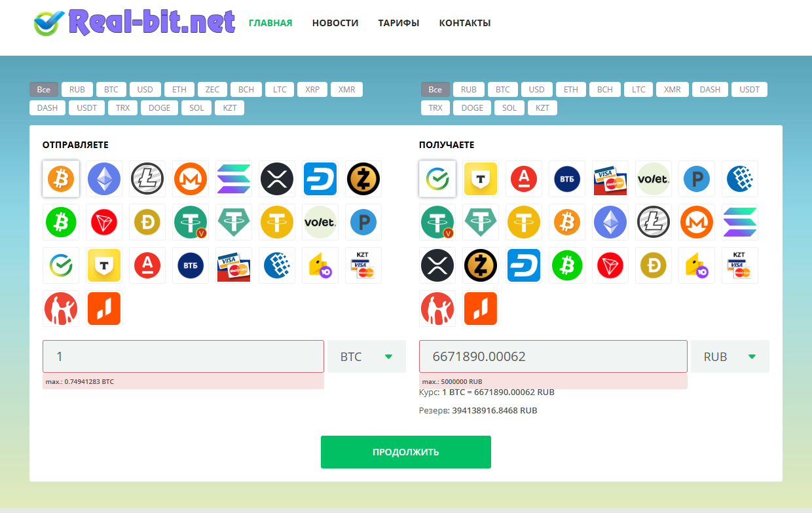This screenshot has width=812, height=513.
Task: Open the Контакты link
Action: click(x=465, y=23)
